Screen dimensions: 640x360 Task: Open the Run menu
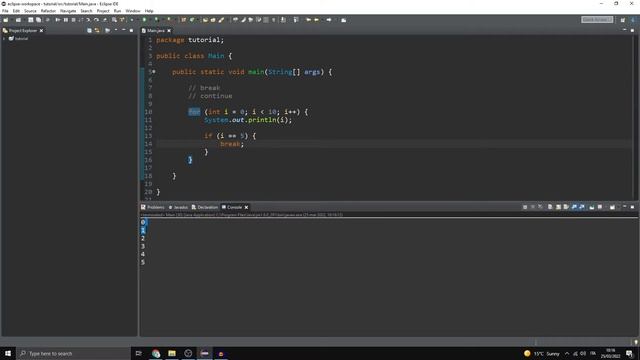118,11
